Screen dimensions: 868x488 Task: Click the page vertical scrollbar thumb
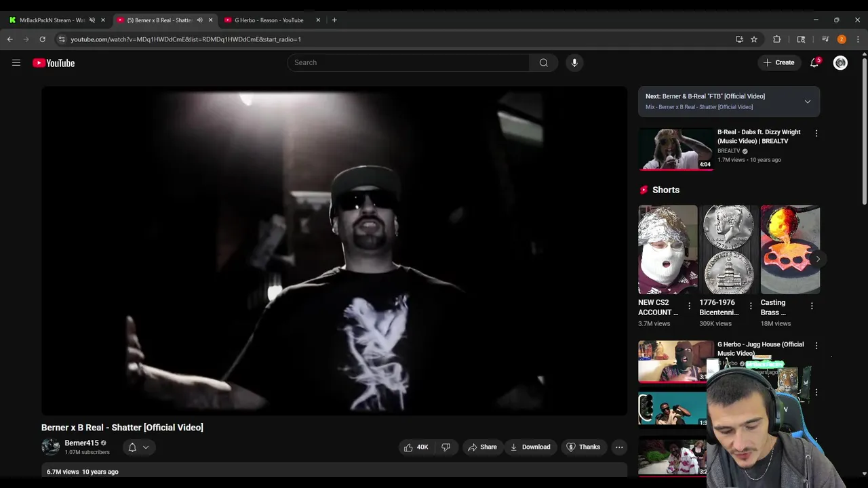click(x=864, y=132)
